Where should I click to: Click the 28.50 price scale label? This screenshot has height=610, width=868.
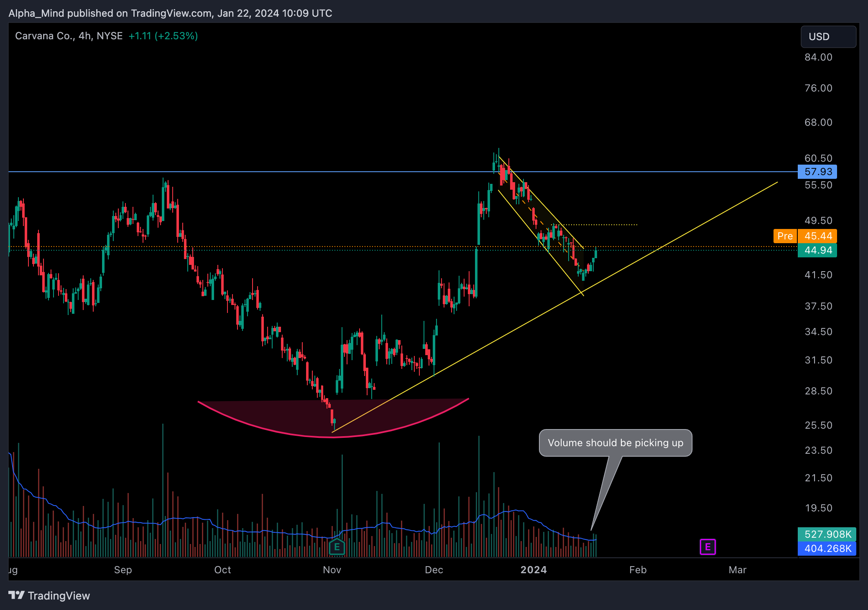coord(818,391)
